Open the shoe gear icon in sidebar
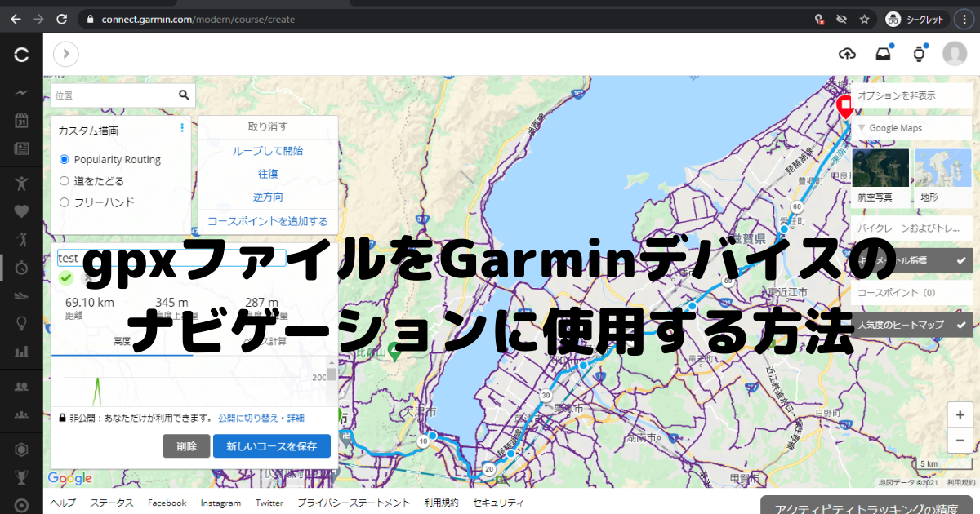 point(22,295)
